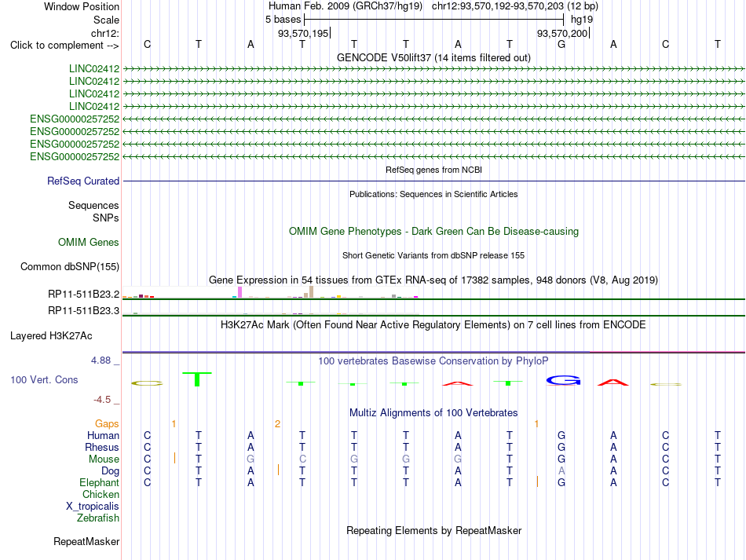Viewport: 746px width, 560px height.
Task: Click the RepeatMasker track label
Action: [x=86, y=541]
